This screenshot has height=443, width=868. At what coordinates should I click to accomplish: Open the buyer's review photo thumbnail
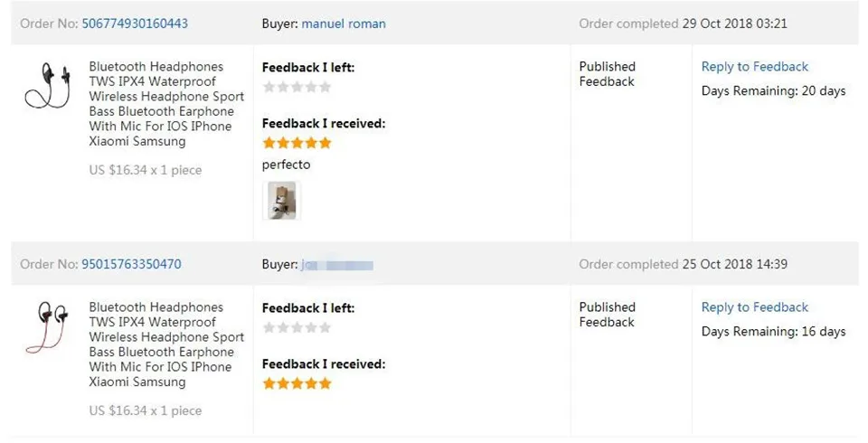tap(282, 201)
